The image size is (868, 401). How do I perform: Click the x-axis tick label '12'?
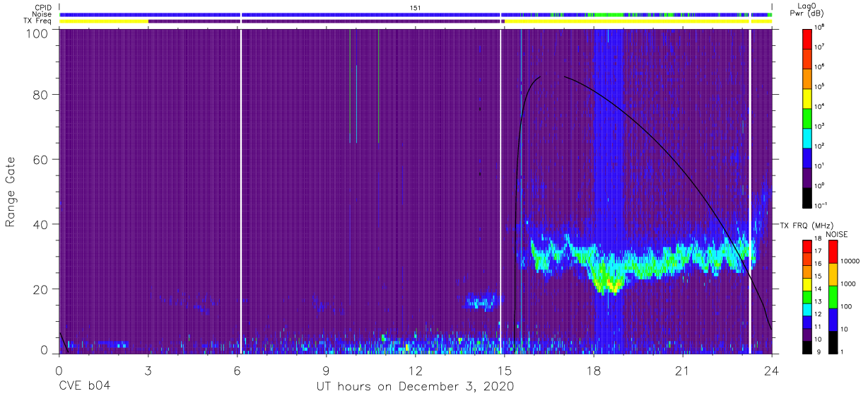pos(415,370)
